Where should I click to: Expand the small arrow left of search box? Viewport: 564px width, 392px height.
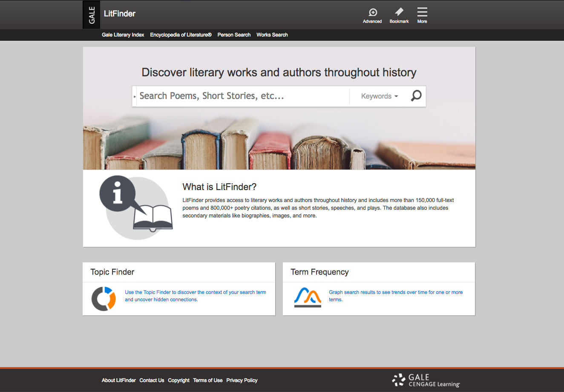pos(135,97)
